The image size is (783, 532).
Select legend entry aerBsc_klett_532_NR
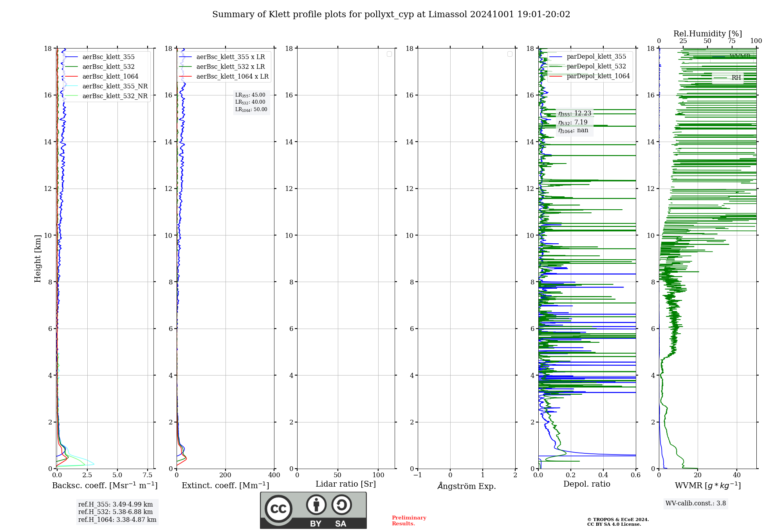pos(106,96)
